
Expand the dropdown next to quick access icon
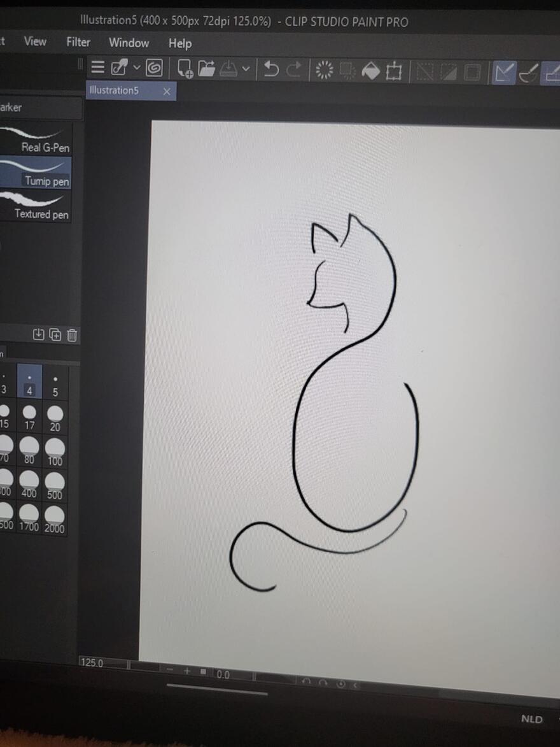137,68
